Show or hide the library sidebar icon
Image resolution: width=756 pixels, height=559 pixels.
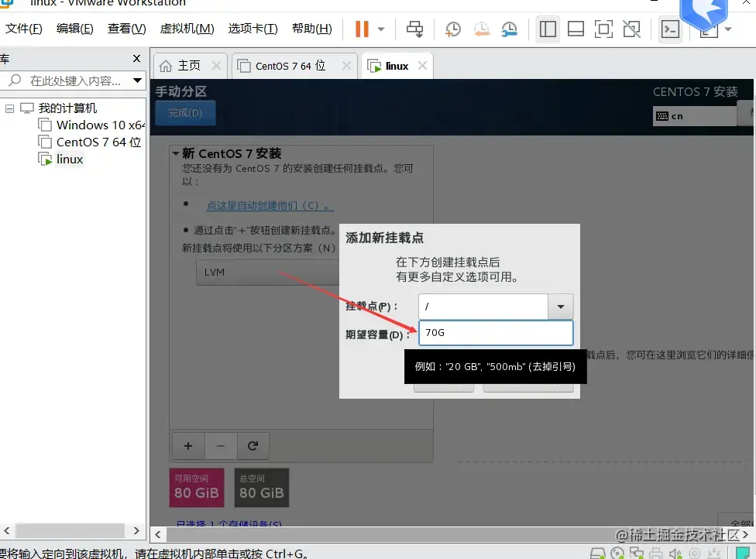[x=548, y=29]
